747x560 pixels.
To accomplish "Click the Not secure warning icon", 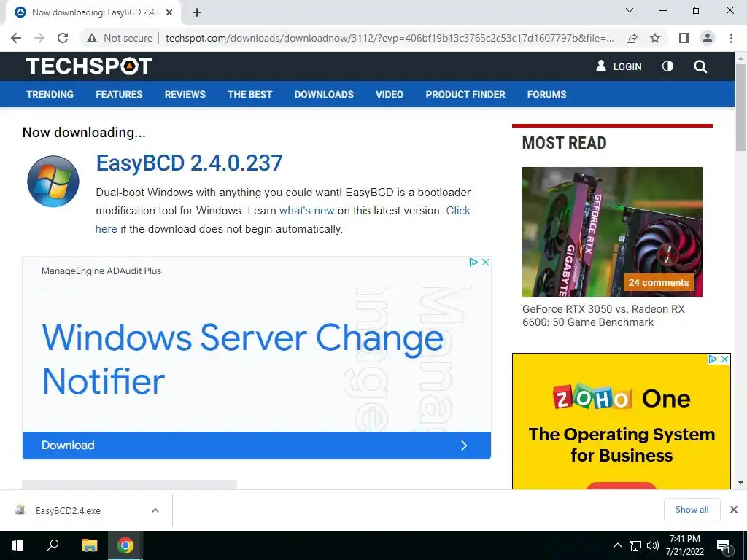I will (92, 38).
